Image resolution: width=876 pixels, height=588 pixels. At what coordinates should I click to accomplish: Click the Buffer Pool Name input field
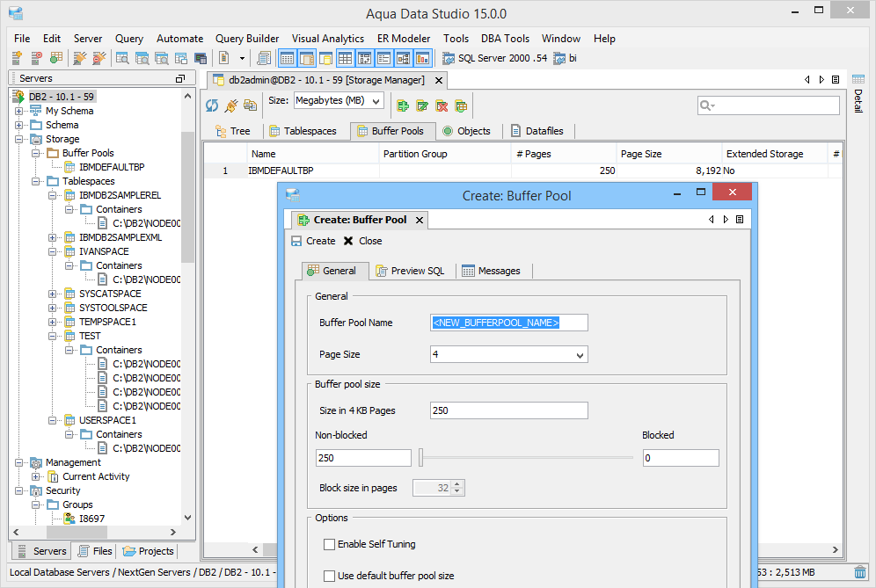[x=508, y=323]
